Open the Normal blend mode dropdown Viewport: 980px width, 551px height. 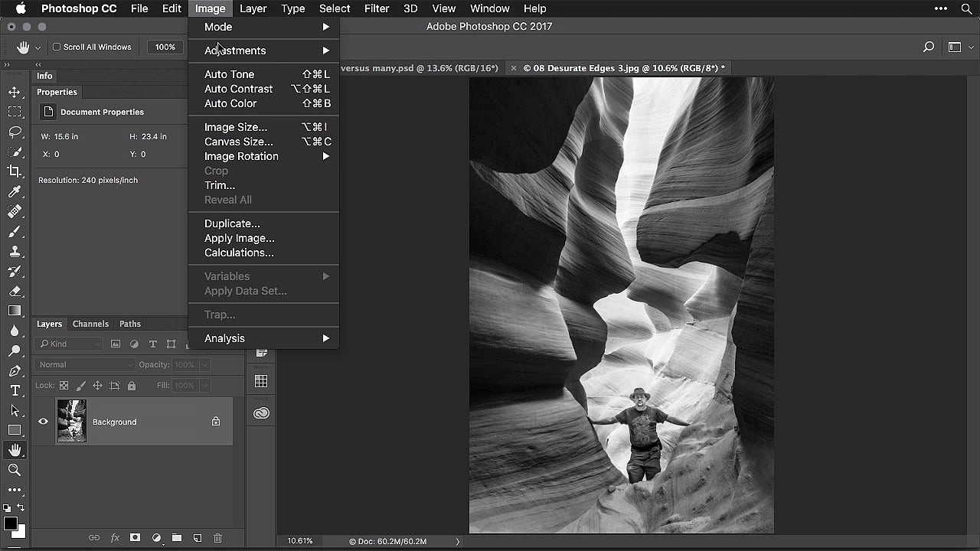[85, 365]
